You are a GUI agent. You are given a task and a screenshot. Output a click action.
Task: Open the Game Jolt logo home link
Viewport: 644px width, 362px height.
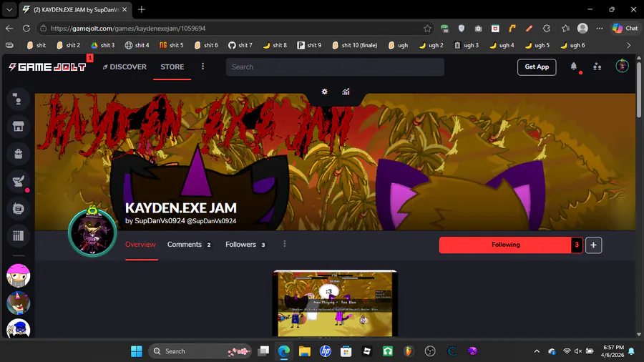pos(48,67)
